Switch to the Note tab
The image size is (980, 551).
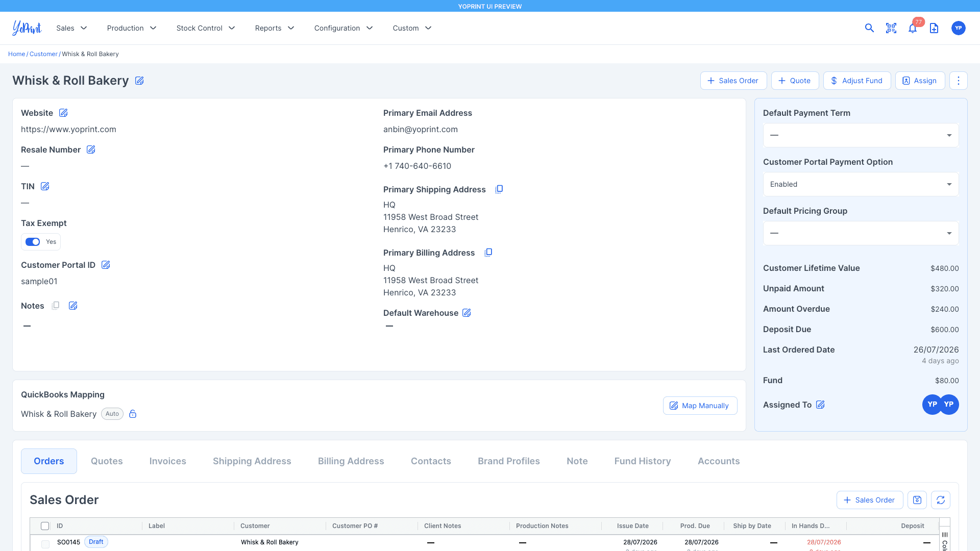(x=577, y=461)
